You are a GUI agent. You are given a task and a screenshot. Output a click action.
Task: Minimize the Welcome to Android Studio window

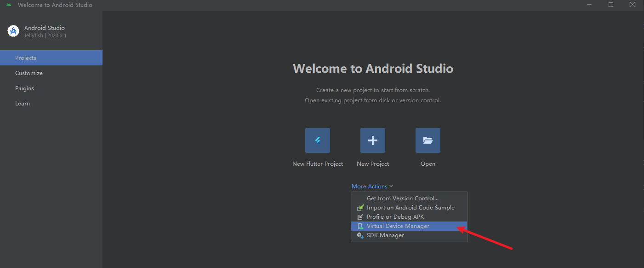tap(589, 5)
